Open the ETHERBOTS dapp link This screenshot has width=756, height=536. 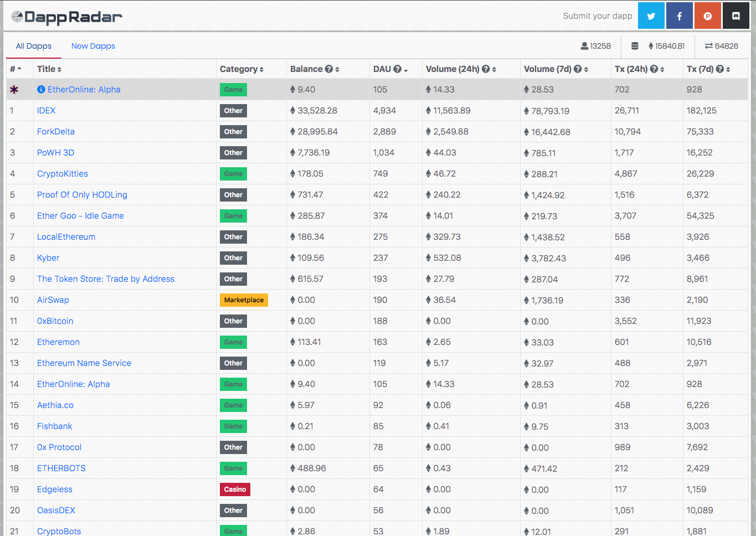61,468
